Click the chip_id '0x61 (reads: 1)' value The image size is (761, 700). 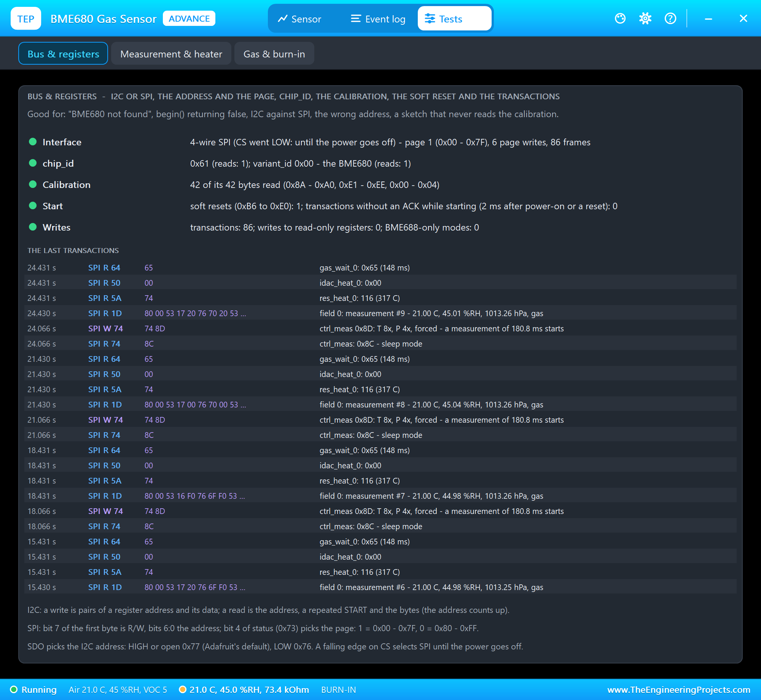coord(301,163)
